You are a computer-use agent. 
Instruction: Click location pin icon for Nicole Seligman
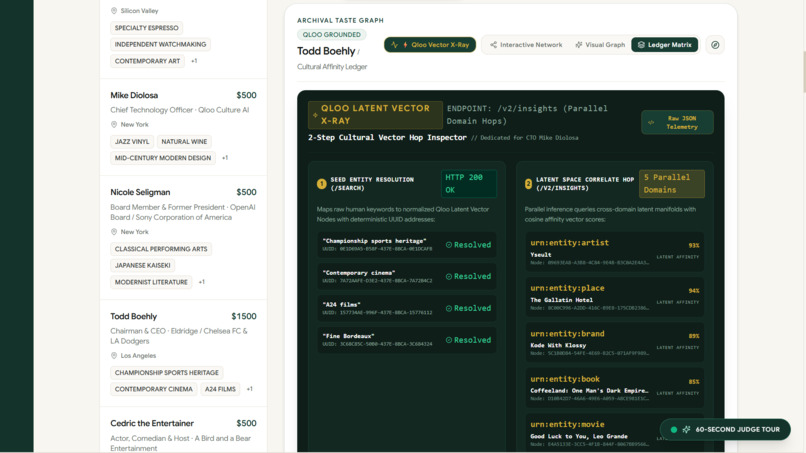click(114, 232)
